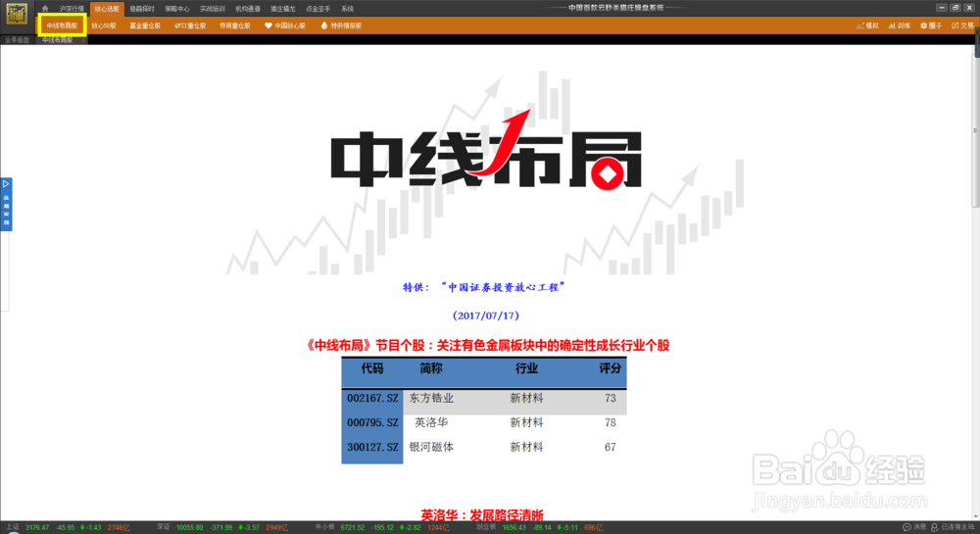Switch to the 全景看盘 page tab

[18, 40]
